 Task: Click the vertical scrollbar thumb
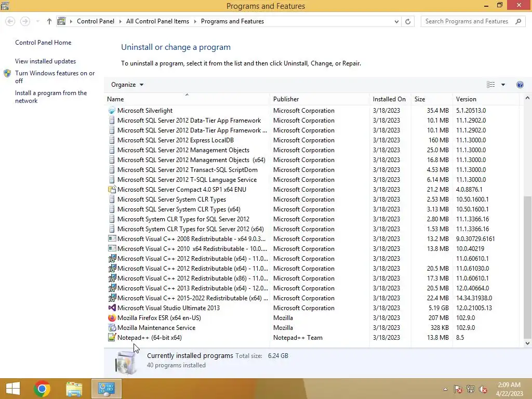(527, 268)
